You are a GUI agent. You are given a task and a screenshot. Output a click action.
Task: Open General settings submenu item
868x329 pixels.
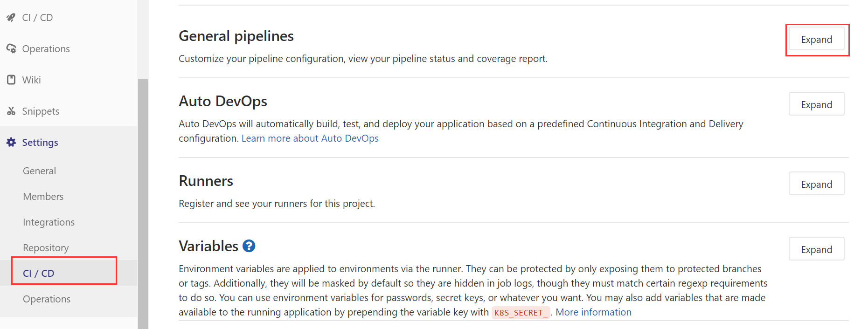tap(40, 171)
